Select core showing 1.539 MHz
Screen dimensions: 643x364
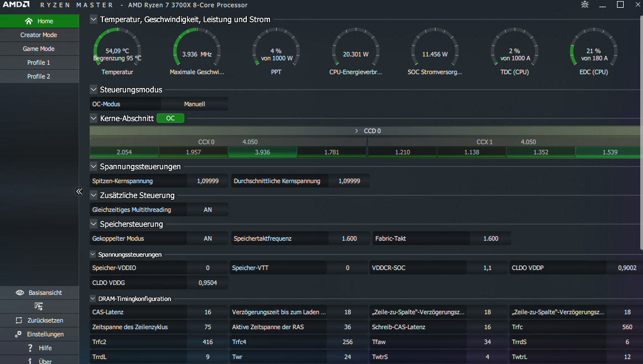(609, 152)
